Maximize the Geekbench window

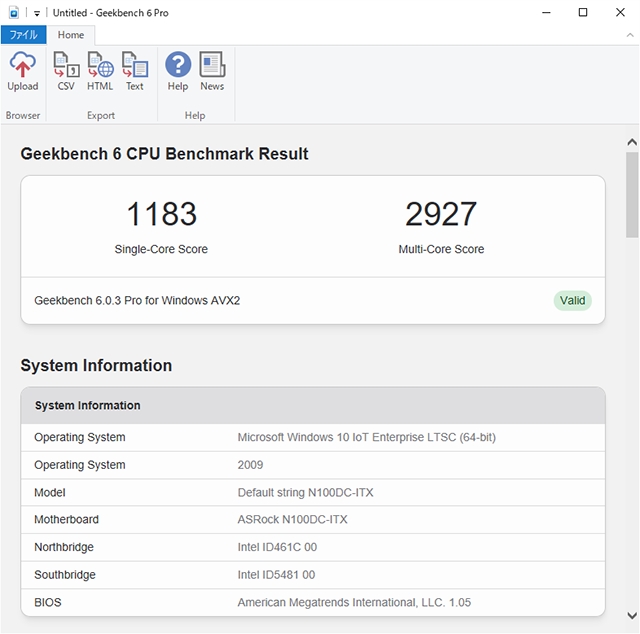coord(583,13)
